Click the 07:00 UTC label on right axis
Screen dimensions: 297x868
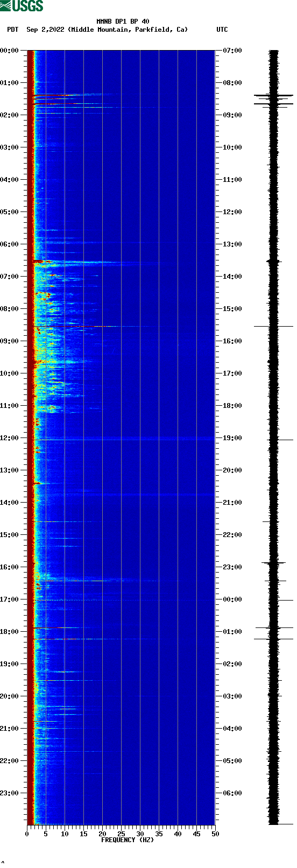coord(232,51)
